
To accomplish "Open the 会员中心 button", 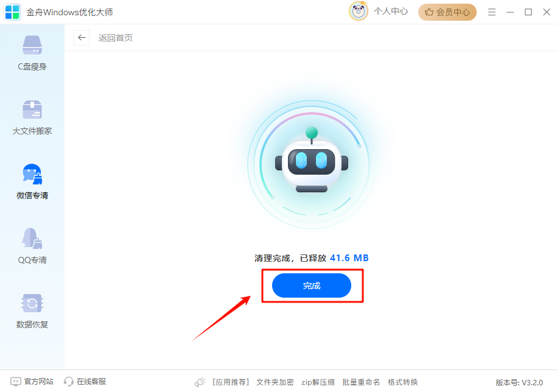I will (x=447, y=12).
